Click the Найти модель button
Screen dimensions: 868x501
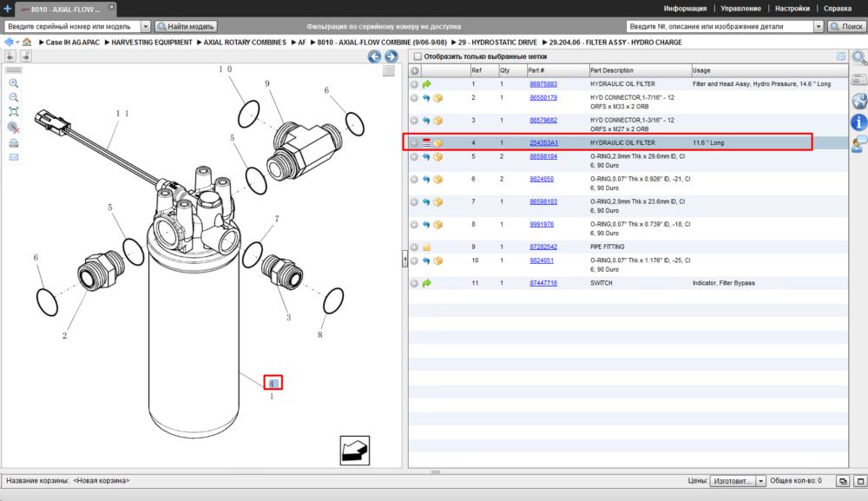coord(186,26)
